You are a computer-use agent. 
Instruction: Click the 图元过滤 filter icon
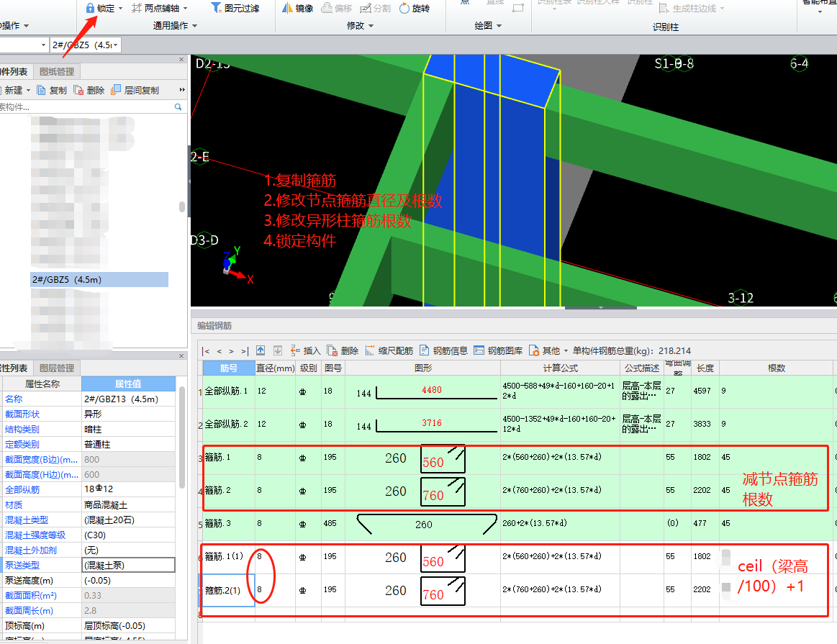tap(216, 7)
